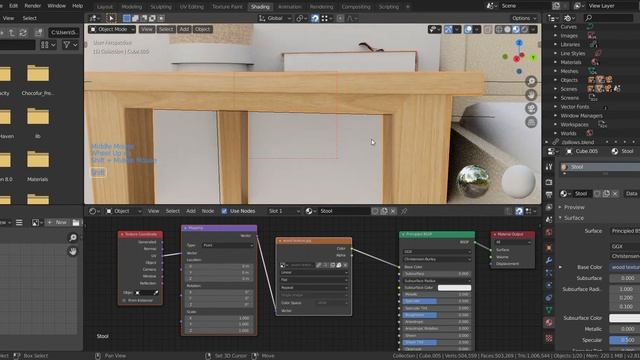Click the file browser zoom magnifier icon
The image size is (640, 360).
(x=73, y=238)
